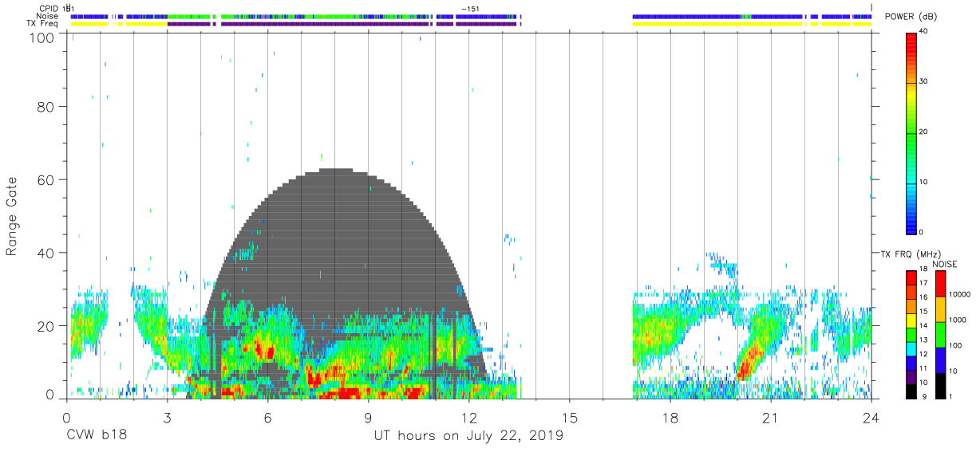Click the 3 tick label on UT hours axis
The height and width of the screenshot is (452, 980).
[x=167, y=417]
